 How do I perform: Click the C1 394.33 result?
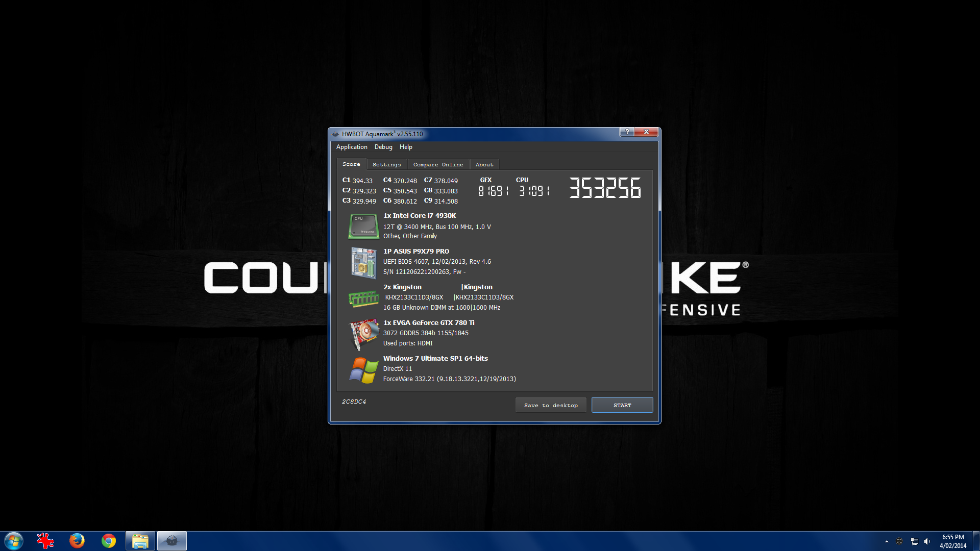(357, 181)
